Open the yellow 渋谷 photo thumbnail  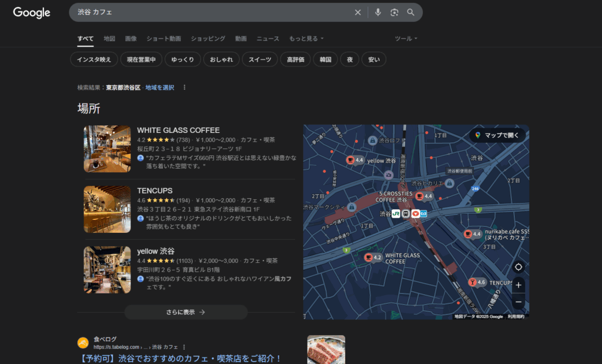click(x=107, y=269)
